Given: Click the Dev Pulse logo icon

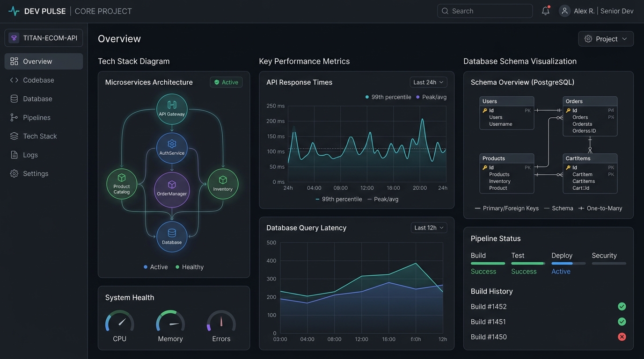Looking at the screenshot, I should pos(14,11).
